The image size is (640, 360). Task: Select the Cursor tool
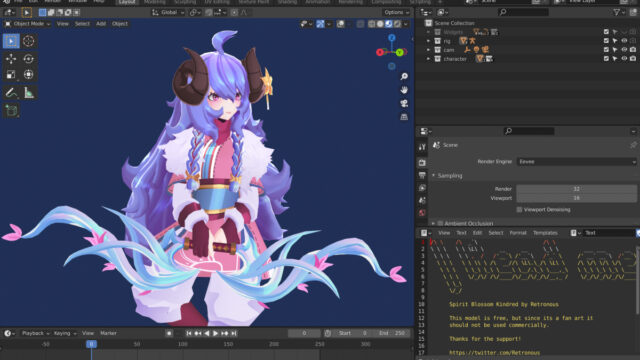[x=29, y=41]
